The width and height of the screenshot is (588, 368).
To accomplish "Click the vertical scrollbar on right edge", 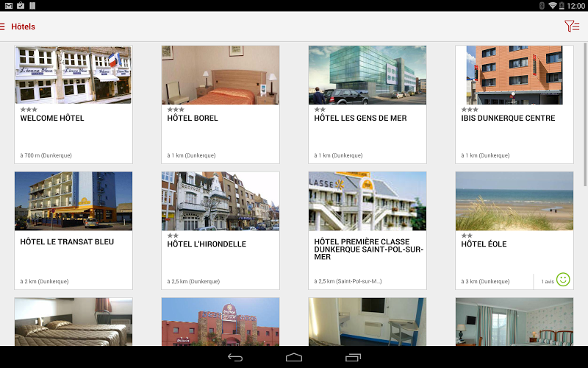I will [585, 115].
